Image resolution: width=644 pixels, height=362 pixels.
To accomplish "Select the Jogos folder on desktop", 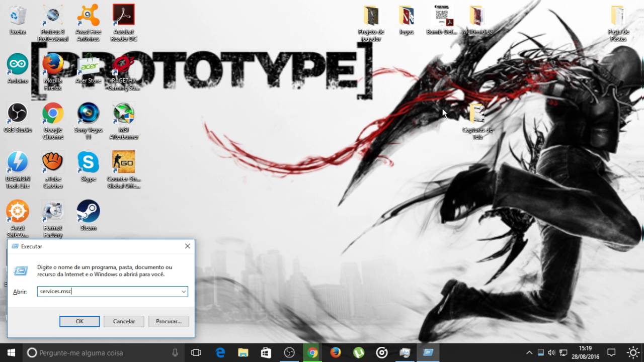I will point(406,20).
